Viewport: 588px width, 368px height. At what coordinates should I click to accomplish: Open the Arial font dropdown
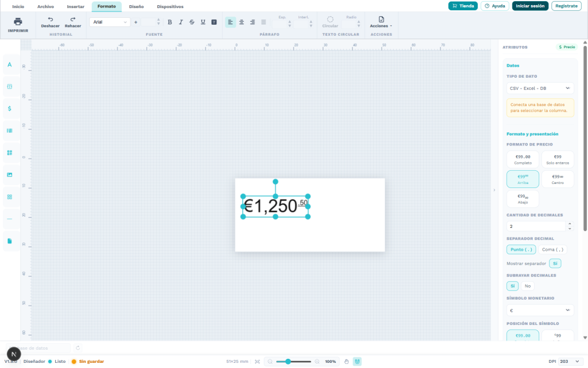[x=110, y=22]
